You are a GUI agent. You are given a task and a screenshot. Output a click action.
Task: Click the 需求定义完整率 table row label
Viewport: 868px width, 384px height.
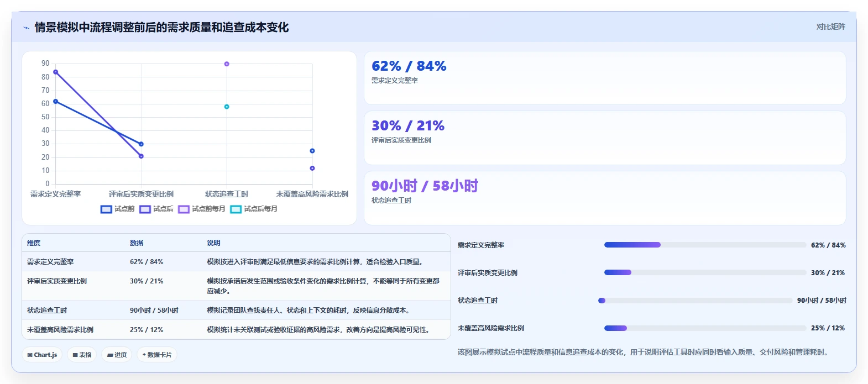pyautogui.click(x=50, y=262)
